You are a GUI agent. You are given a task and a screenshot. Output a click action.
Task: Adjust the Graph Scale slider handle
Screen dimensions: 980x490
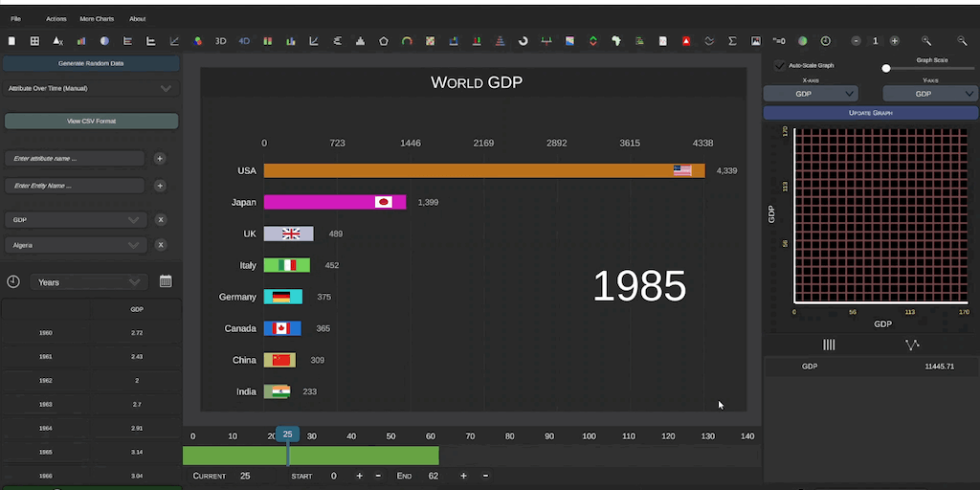click(x=885, y=68)
